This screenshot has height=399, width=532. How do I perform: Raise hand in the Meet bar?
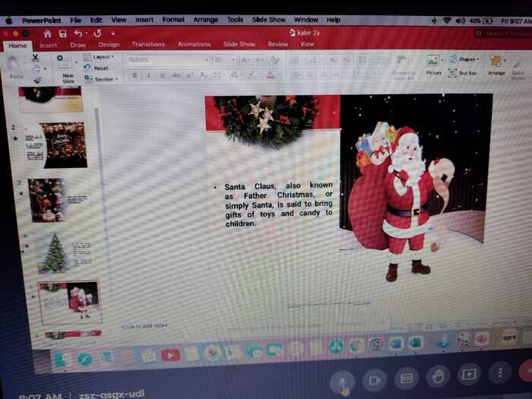pyautogui.click(x=438, y=376)
